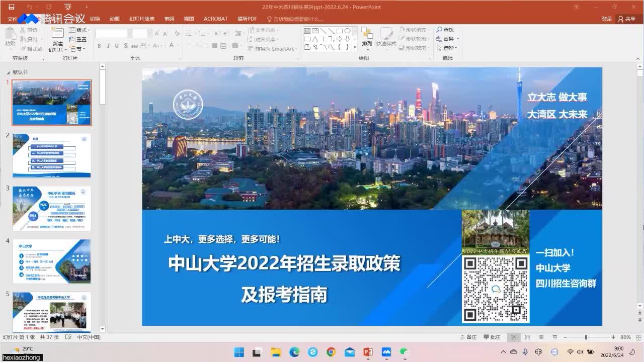
Task: Click Quick Styles (快速样式) icon
Action: click(x=386, y=37)
